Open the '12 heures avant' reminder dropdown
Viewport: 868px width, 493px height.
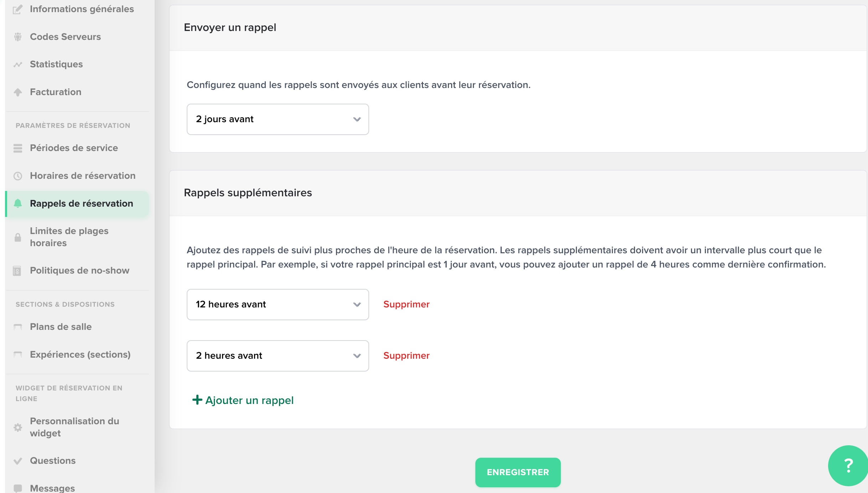(x=278, y=305)
